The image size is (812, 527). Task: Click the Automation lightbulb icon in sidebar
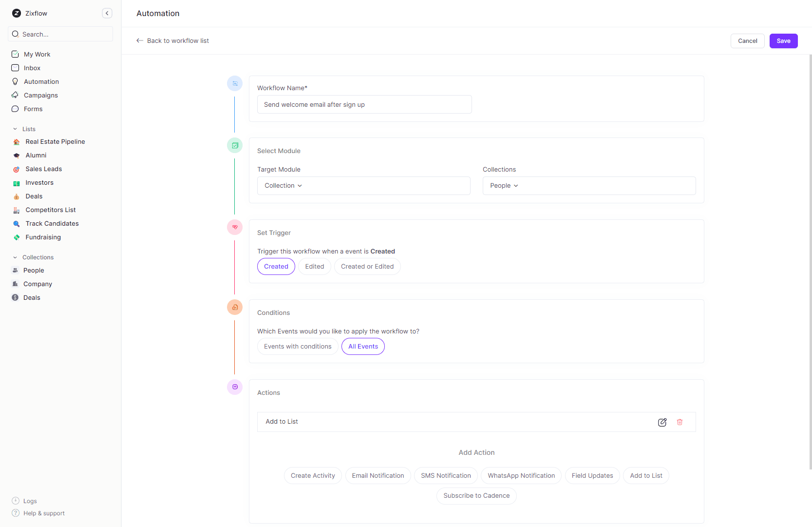[15, 81]
